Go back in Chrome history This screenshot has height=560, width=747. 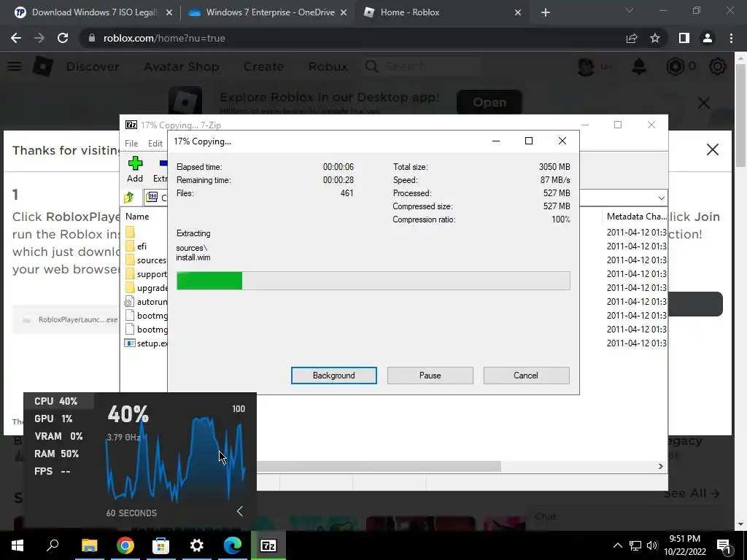point(16,38)
